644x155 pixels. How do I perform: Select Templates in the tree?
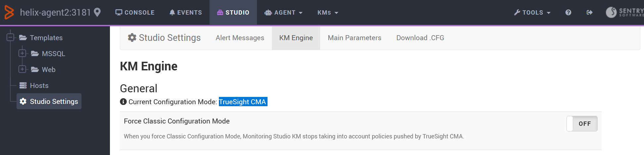(46, 38)
